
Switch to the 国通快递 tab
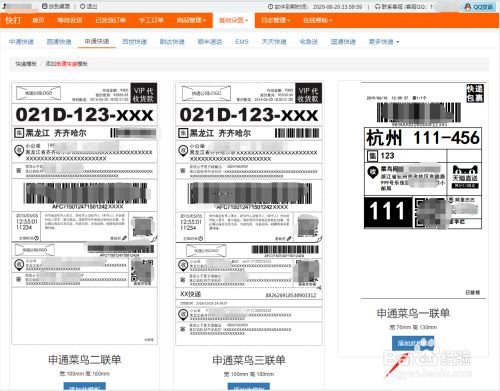tap(343, 42)
